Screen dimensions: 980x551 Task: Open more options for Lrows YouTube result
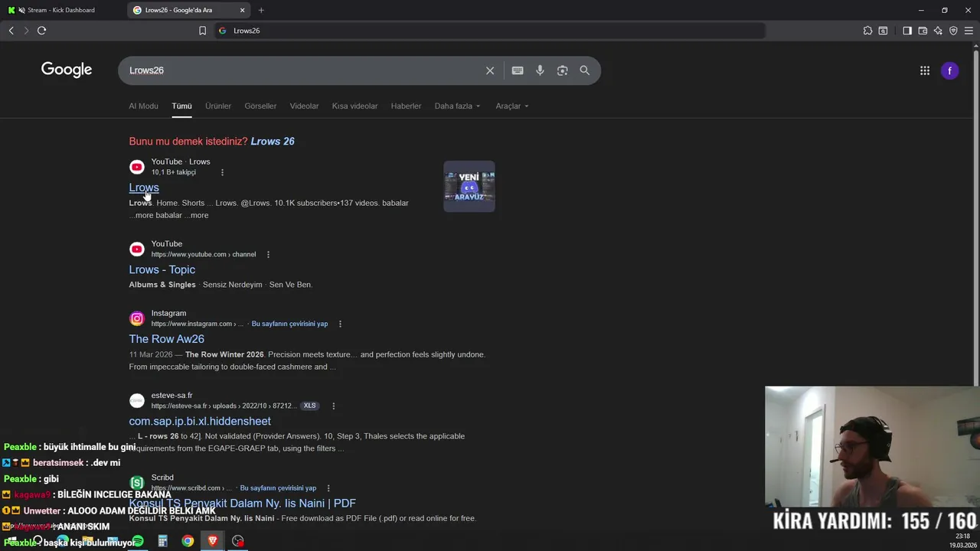pos(223,172)
